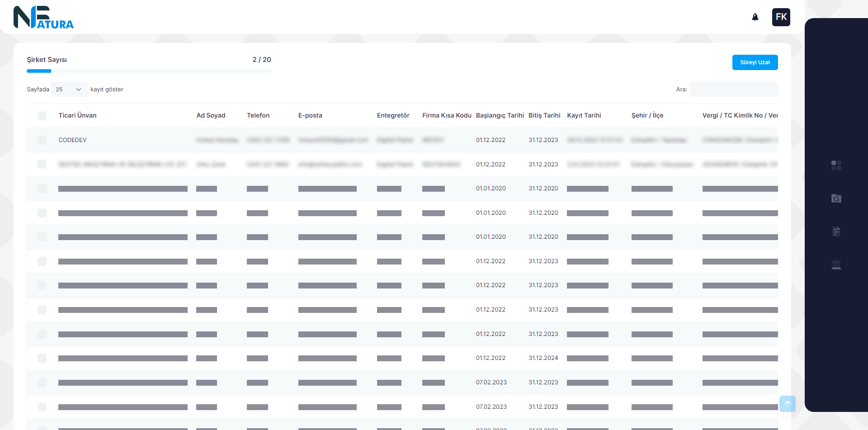Image resolution: width=868 pixels, height=430 pixels.
Task: Sort by Ticari Ünvan column header
Action: click(77, 116)
